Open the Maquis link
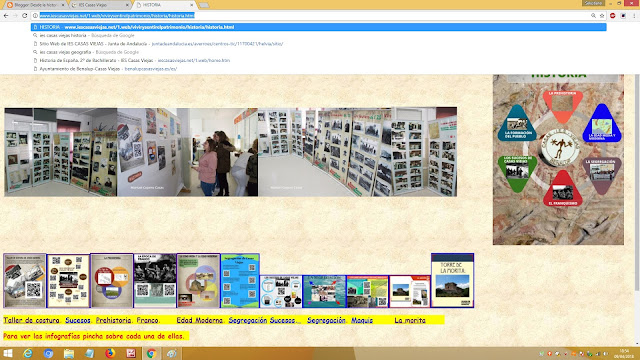Viewport: 640px width, 360px height. tap(362, 320)
